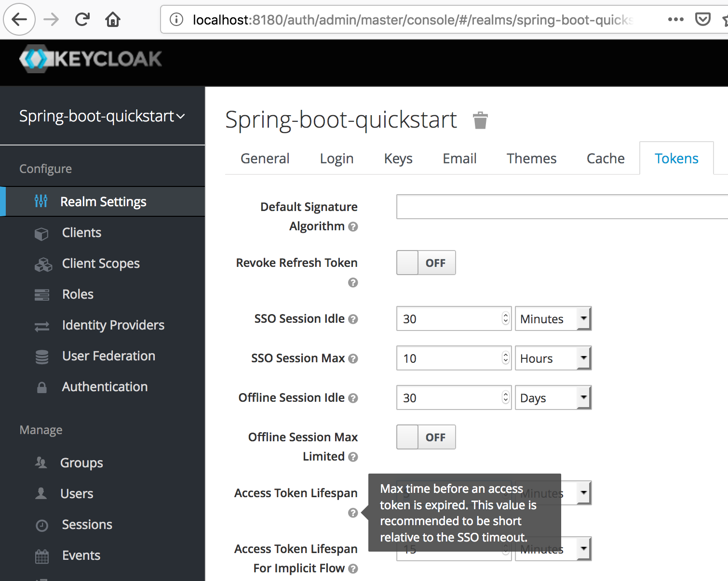Click Offline Session Idle value stepper arrows
Screen dimensions: 728x581
click(x=505, y=397)
